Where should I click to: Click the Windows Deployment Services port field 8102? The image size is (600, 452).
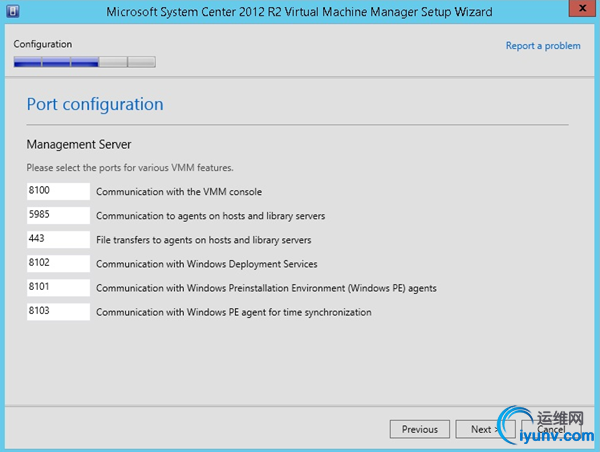pos(58,263)
